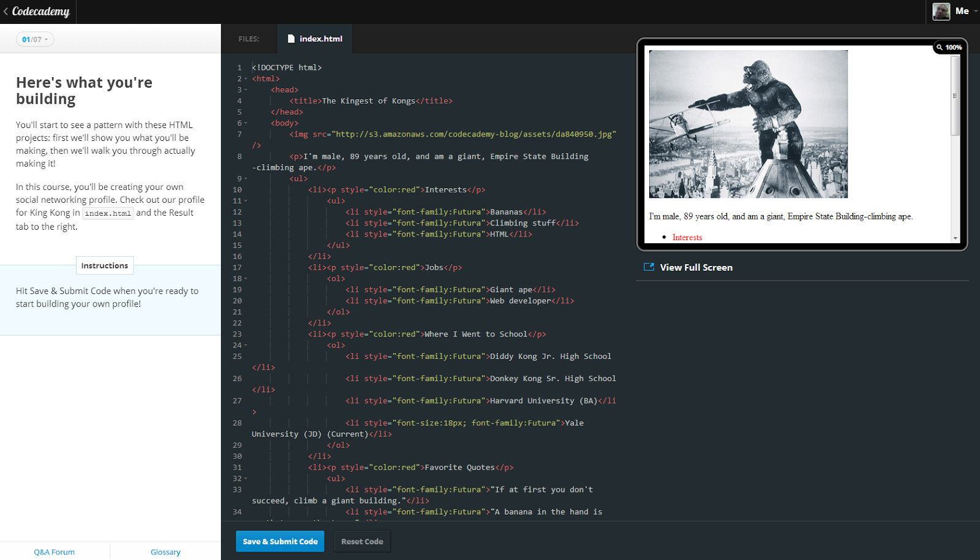Open the Q&A Forum link

tap(55, 551)
